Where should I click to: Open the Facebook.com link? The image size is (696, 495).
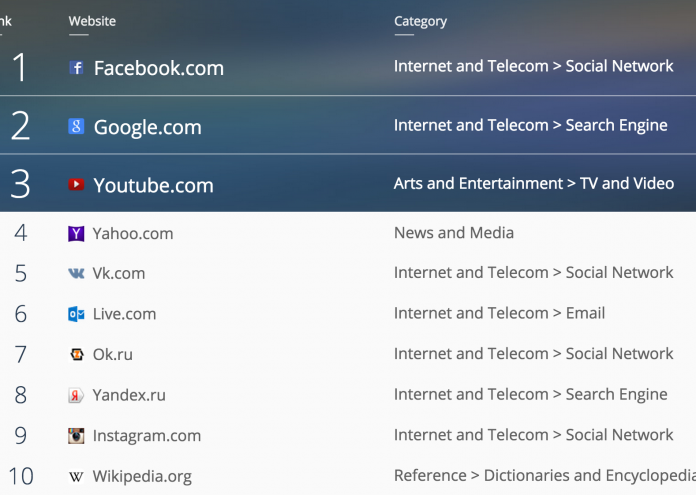point(159,68)
